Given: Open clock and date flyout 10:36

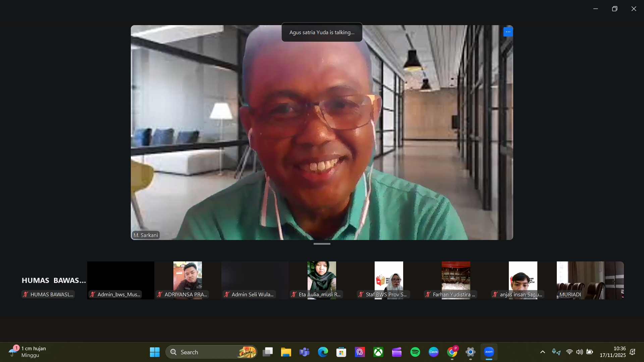Looking at the screenshot, I should click(612, 352).
